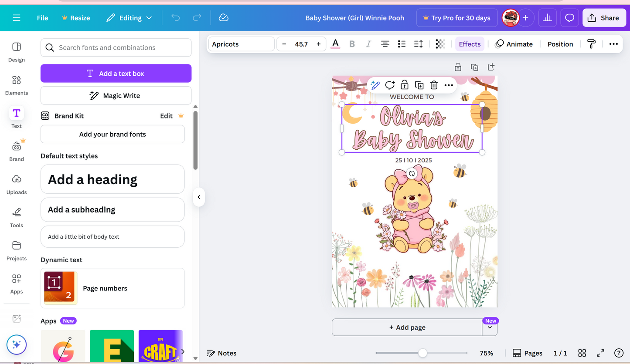Toggle bold formatting on the text

click(352, 44)
